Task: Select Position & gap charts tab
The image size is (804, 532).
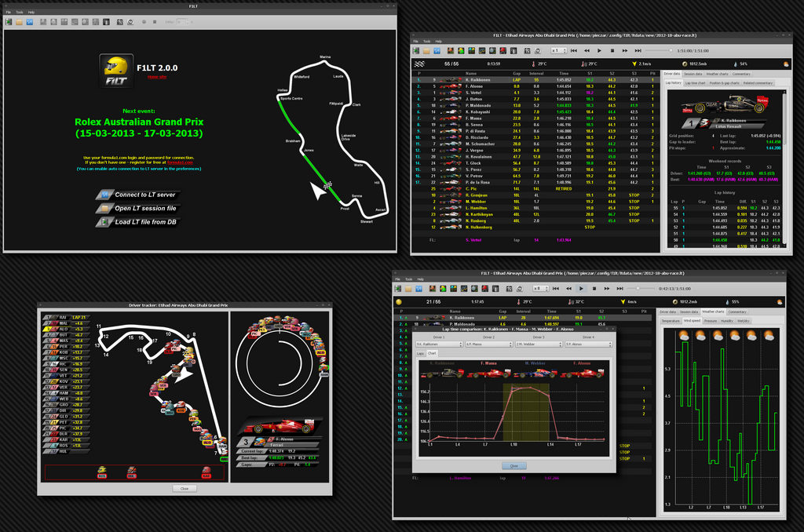Action: pos(725,83)
